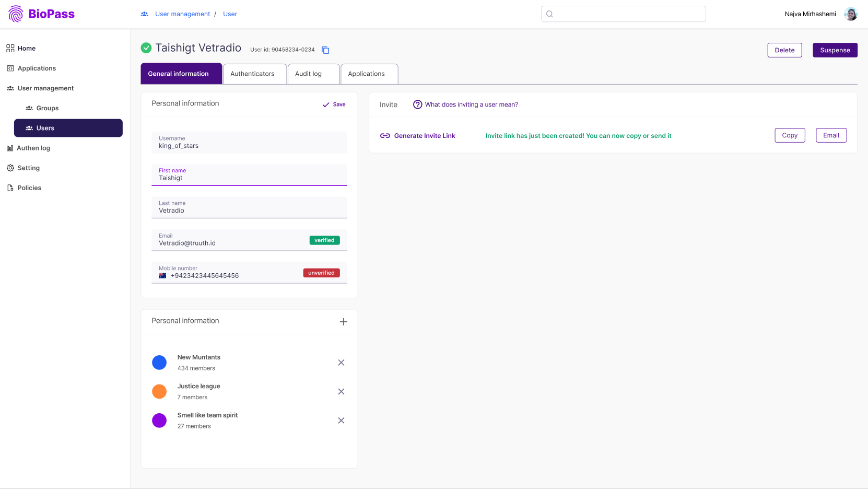The width and height of the screenshot is (868, 489).
Task: Switch to the Audit log tab
Action: click(x=314, y=74)
